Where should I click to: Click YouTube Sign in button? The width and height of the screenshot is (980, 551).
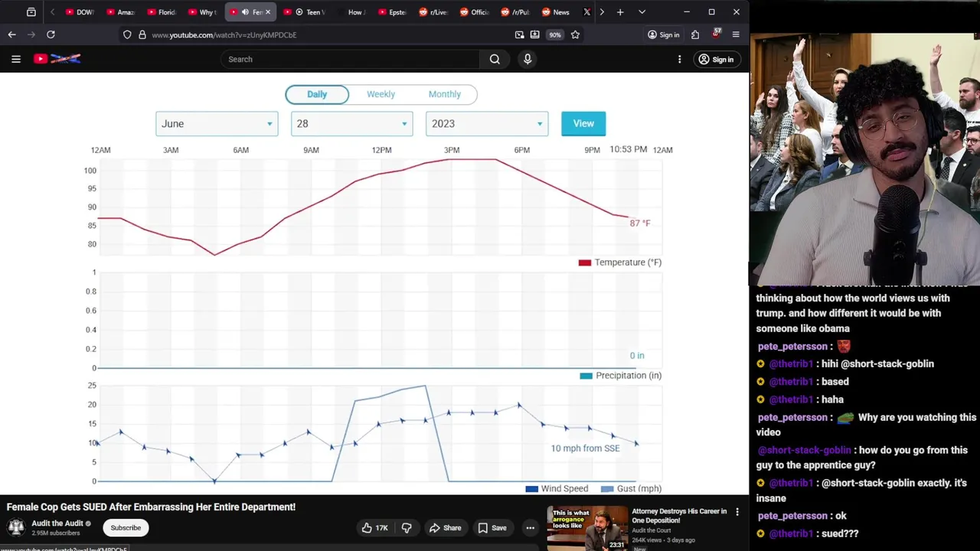coord(716,59)
